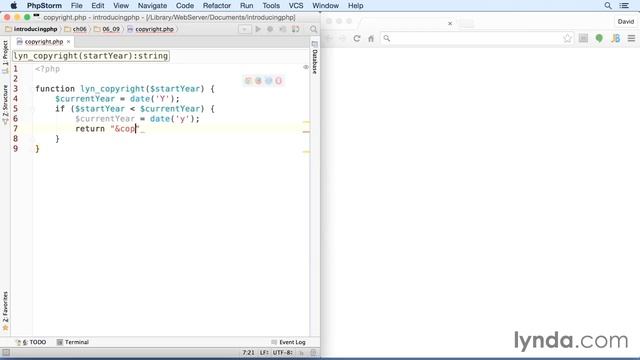Toggle the read-only lock icon in status bar
Screen dimensions: 640x360
tap(302, 353)
